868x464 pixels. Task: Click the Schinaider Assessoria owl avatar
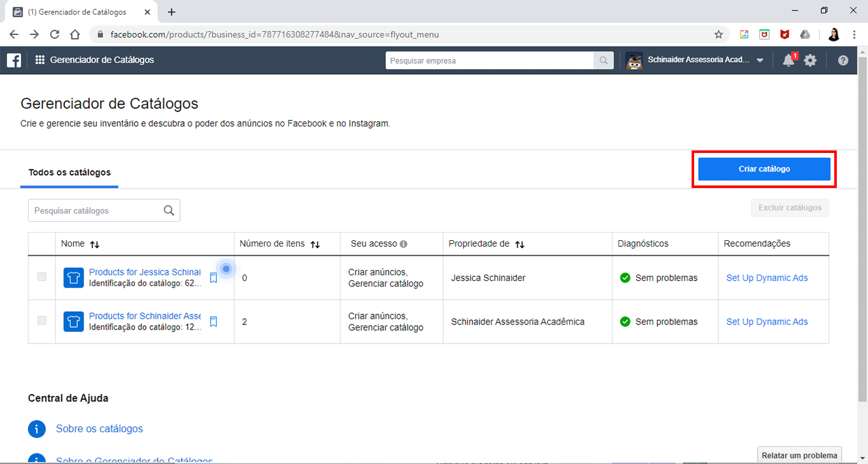pyautogui.click(x=634, y=61)
